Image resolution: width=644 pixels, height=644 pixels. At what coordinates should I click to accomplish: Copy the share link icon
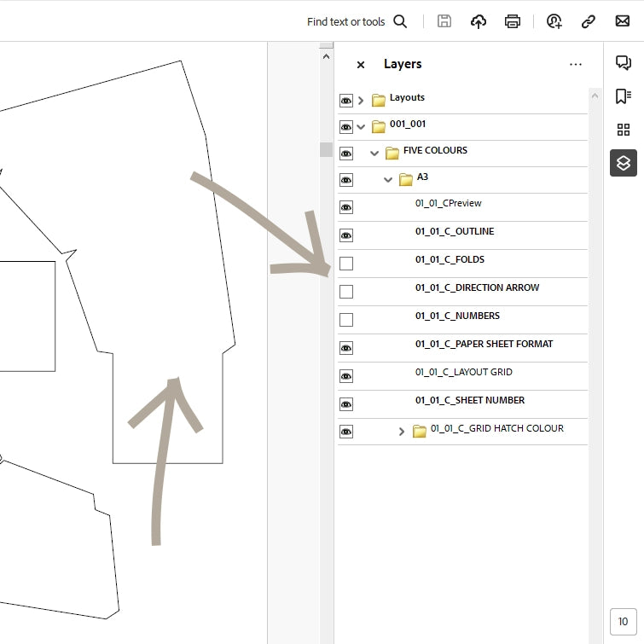589,21
